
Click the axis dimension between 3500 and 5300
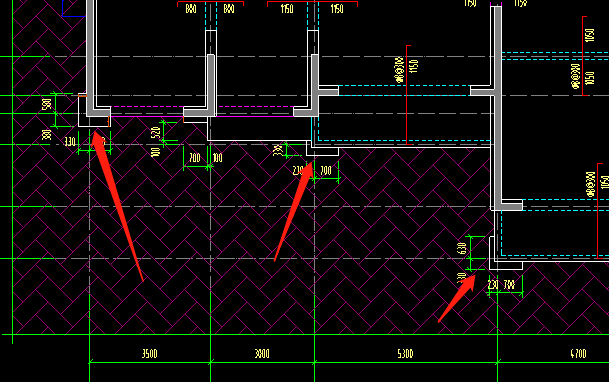click(262, 354)
